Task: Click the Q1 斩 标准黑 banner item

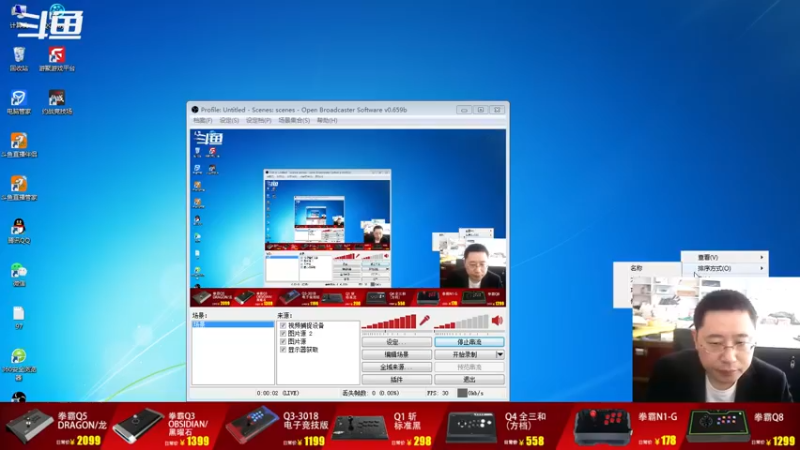Action: pos(383,428)
